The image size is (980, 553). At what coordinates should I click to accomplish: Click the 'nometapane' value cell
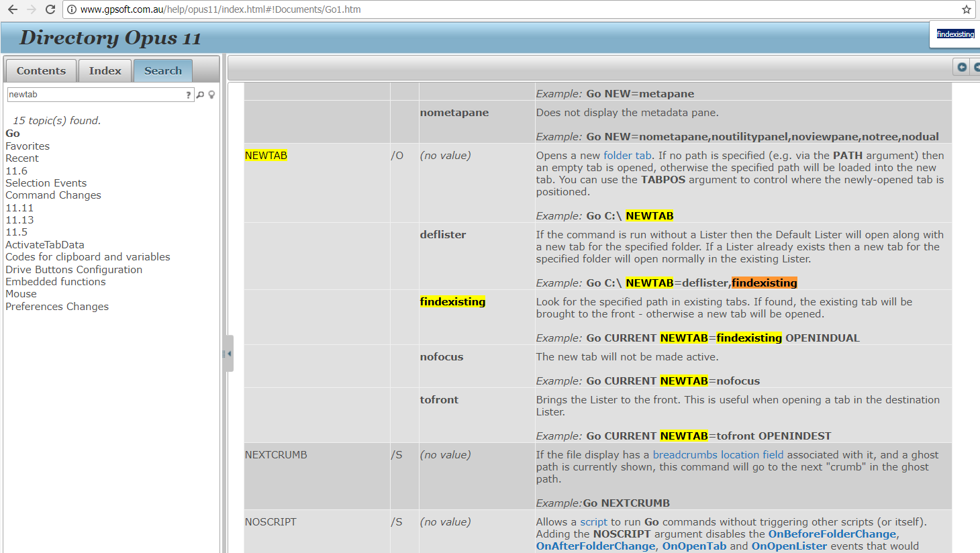[454, 113]
